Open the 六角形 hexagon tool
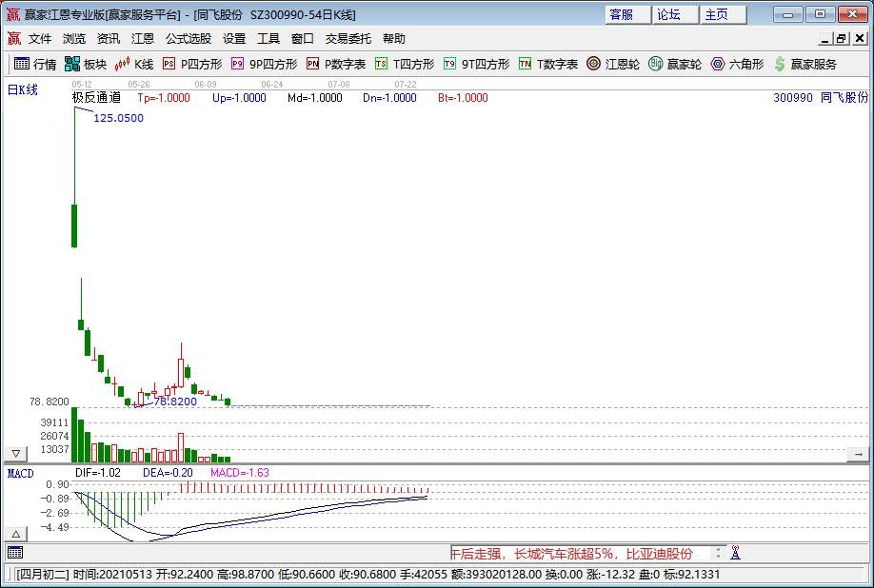 pyautogui.click(x=737, y=64)
